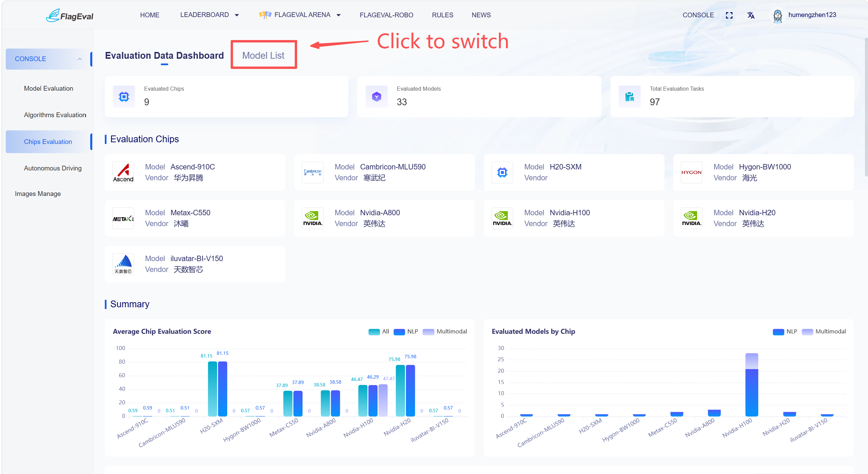Switch to the Model List tab
The image size is (868, 474).
click(263, 55)
